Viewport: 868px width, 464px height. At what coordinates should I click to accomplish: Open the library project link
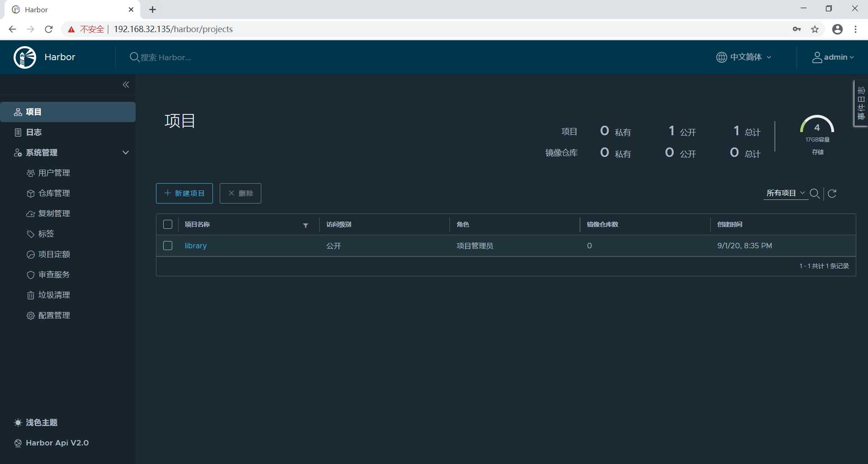click(195, 246)
